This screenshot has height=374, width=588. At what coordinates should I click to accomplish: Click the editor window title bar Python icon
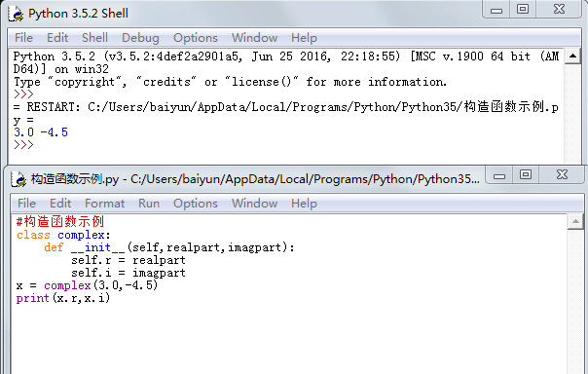tap(18, 179)
